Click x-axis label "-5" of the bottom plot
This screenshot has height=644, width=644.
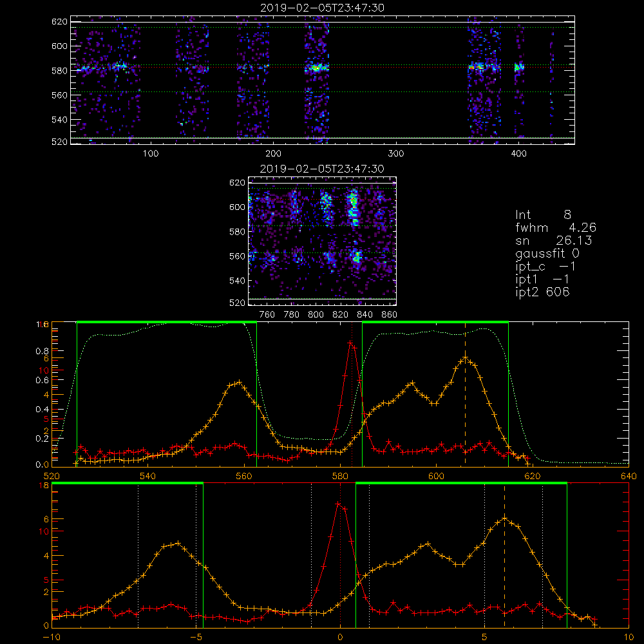[196, 638]
